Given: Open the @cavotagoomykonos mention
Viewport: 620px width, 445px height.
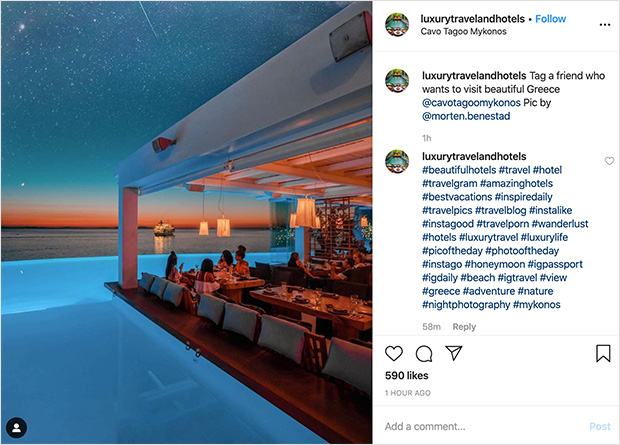Looking at the screenshot, I should (x=471, y=102).
